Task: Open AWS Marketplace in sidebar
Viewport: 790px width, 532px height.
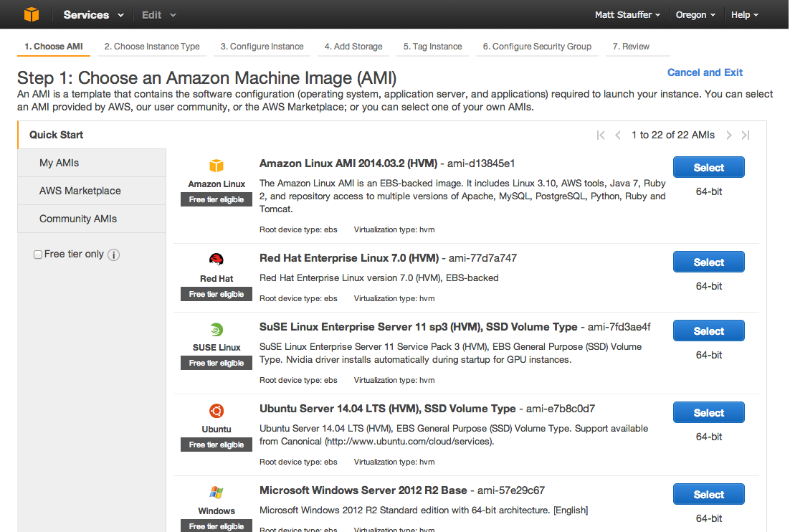Action: pos(92,191)
